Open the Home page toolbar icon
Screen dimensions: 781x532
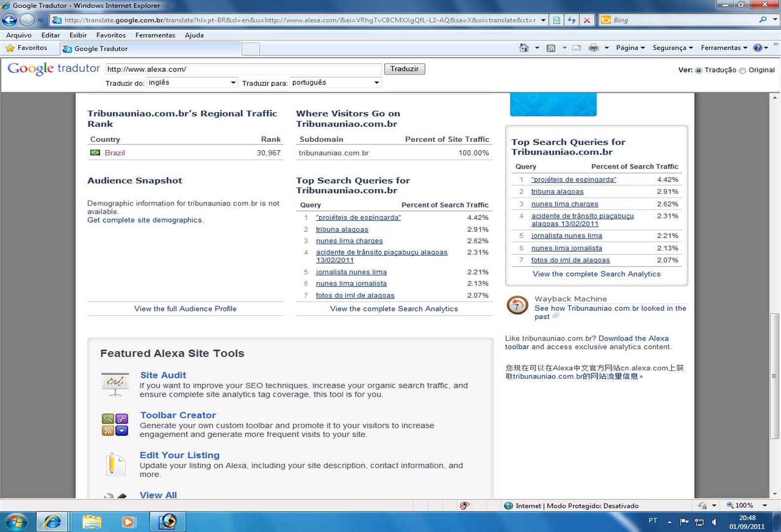point(524,48)
